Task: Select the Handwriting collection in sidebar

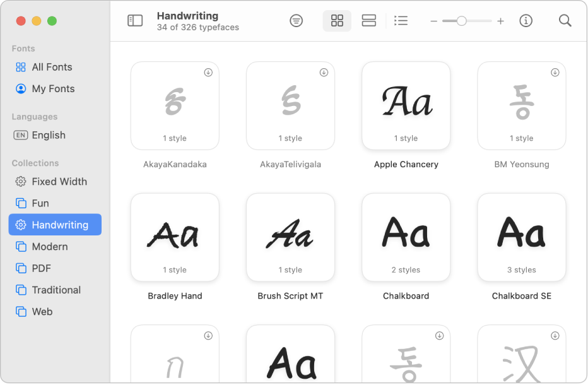Action: tap(55, 225)
